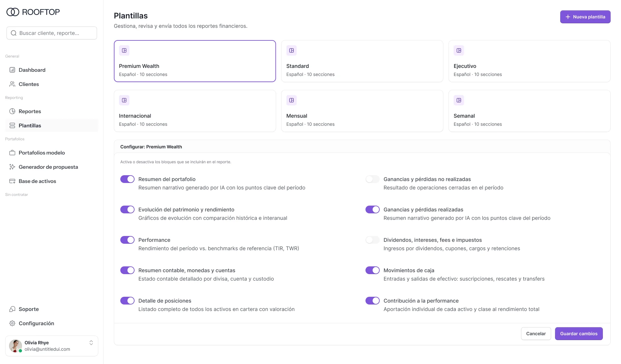Viewport: 621px width, 364px height.
Task: Click the Generador de propuesta sparkle icon
Action: (x=12, y=167)
